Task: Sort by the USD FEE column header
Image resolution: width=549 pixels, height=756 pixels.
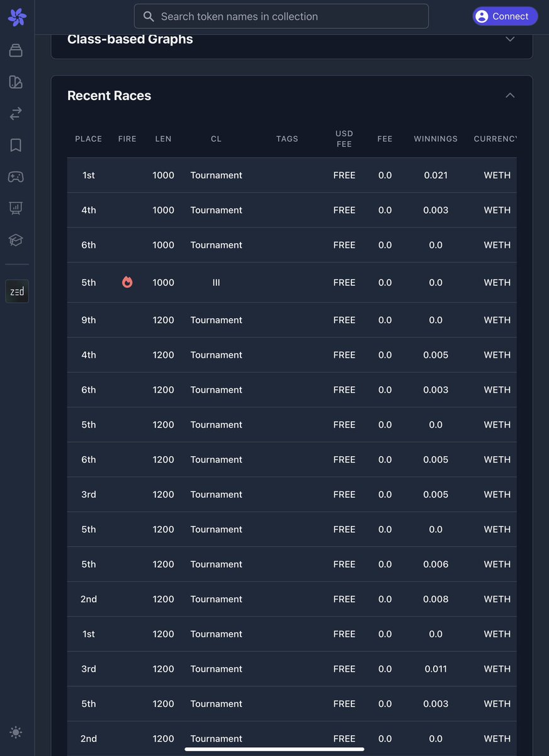Action: pos(344,139)
